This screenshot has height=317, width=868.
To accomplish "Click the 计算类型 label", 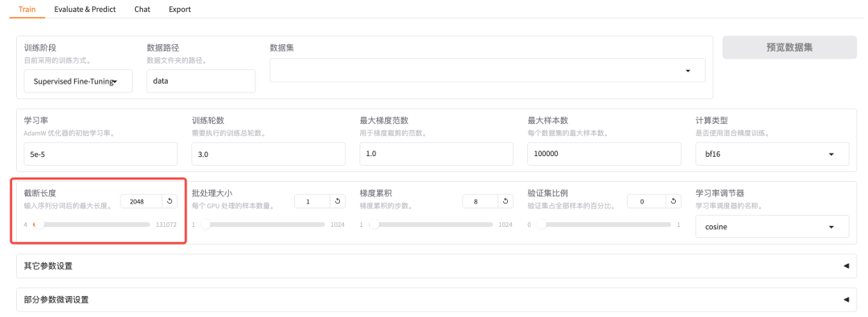I will click(712, 121).
